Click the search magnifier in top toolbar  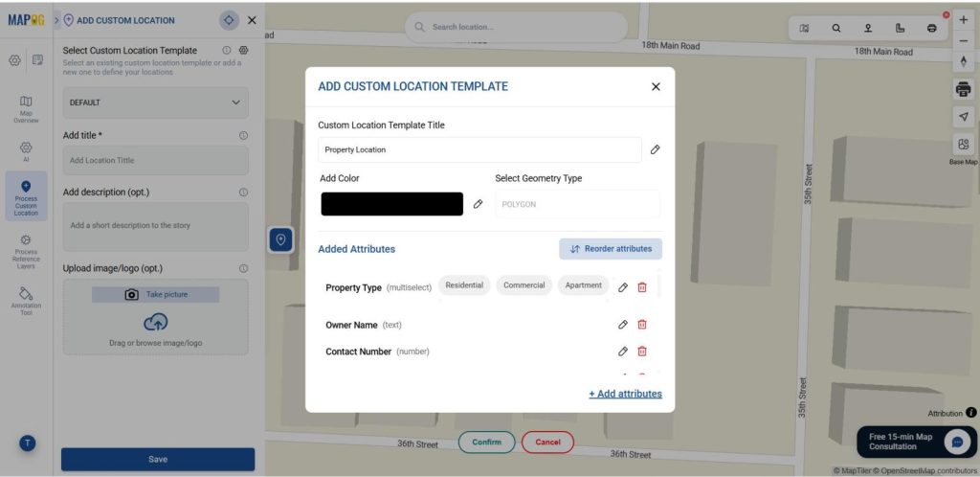(x=836, y=28)
